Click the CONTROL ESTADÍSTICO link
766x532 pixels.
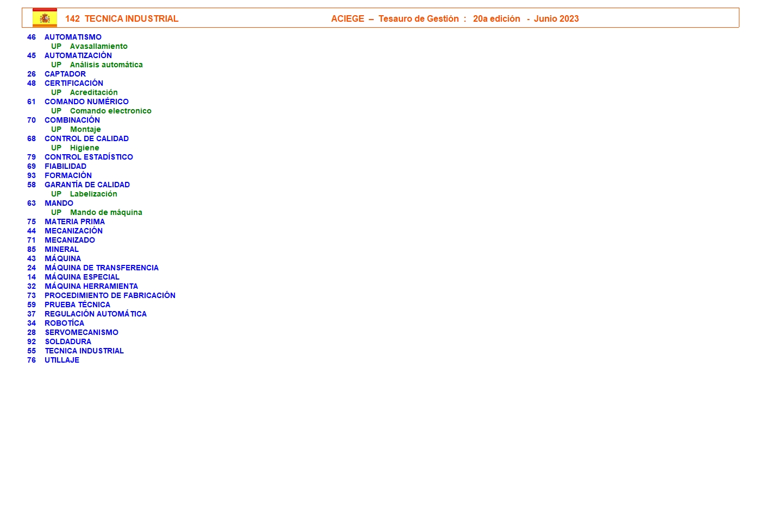click(x=89, y=157)
